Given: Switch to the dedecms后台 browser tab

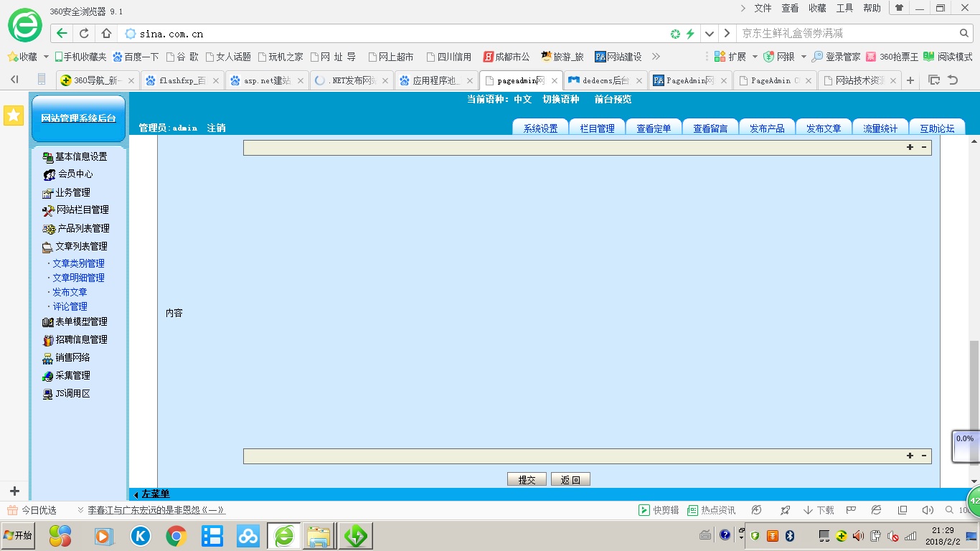Looking at the screenshot, I should (x=605, y=81).
